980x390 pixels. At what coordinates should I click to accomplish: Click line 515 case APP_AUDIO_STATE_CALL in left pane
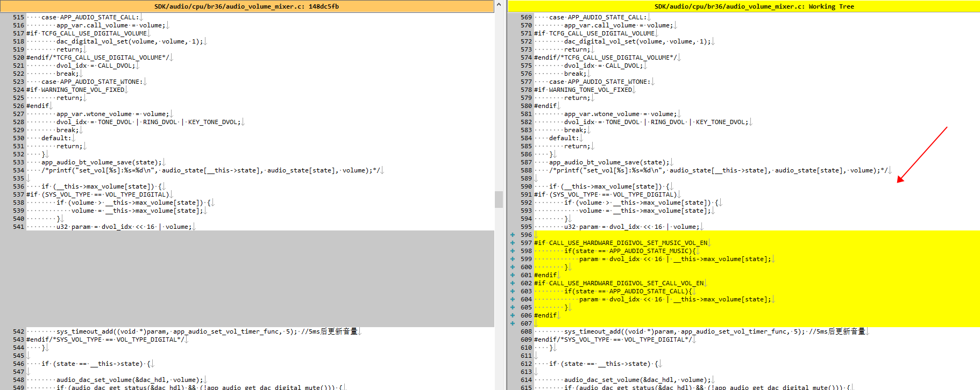(x=90, y=17)
